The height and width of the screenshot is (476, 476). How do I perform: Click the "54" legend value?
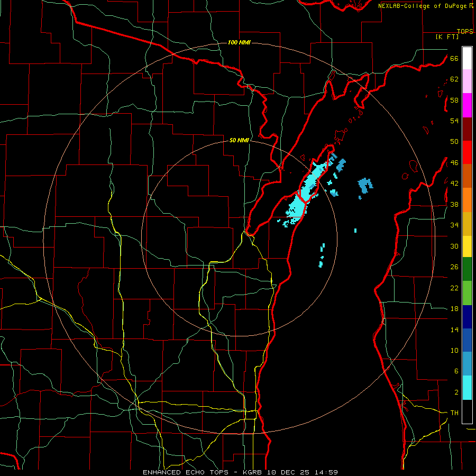(454, 121)
